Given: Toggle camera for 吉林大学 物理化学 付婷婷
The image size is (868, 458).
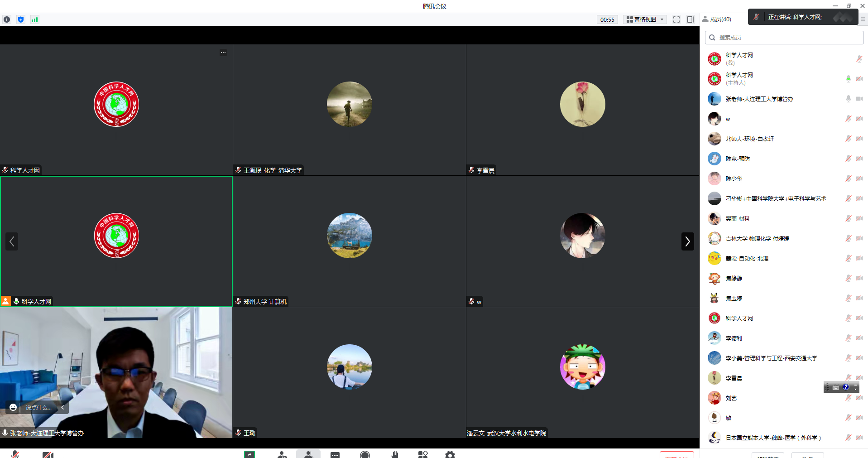Looking at the screenshot, I should [859, 238].
